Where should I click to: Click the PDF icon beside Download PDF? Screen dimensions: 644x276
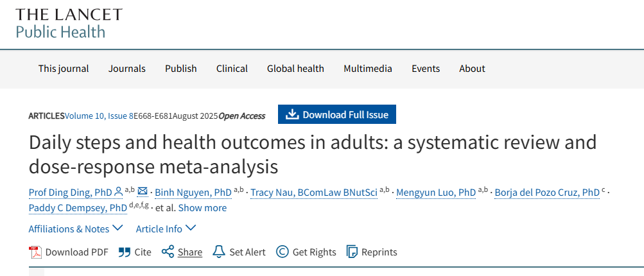[x=35, y=252]
